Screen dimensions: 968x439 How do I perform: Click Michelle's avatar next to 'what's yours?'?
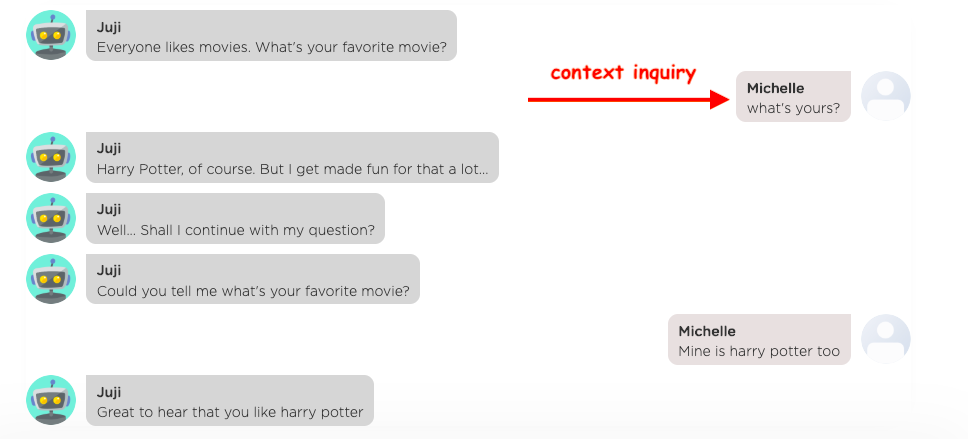tap(885, 96)
